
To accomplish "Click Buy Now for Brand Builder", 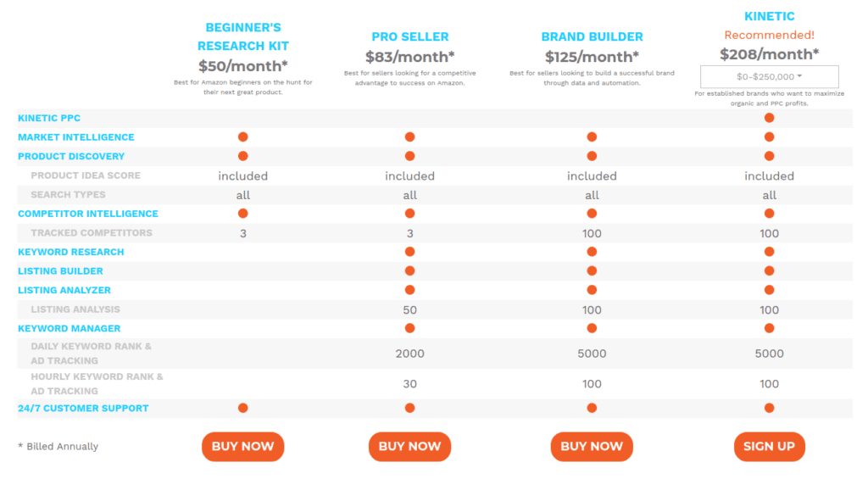I will click(592, 446).
